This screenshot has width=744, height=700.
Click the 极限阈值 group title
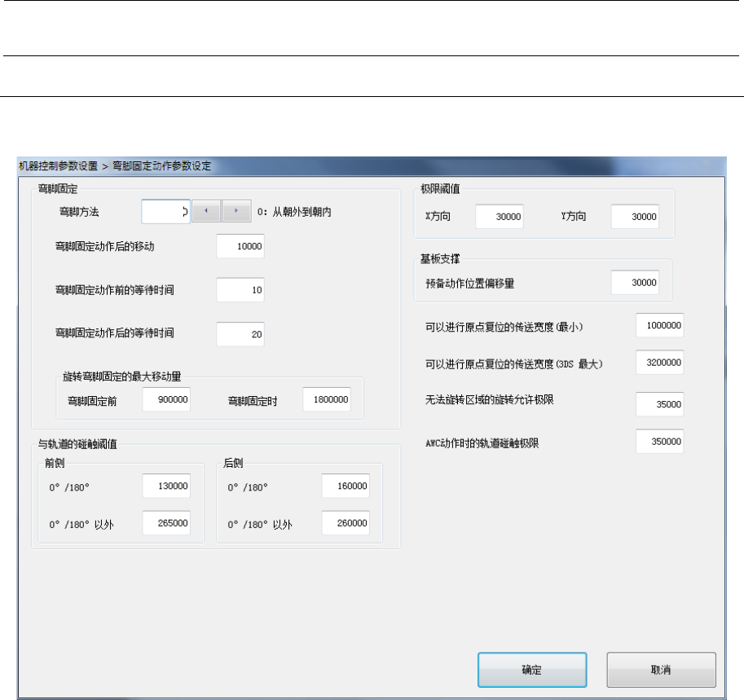click(440, 189)
